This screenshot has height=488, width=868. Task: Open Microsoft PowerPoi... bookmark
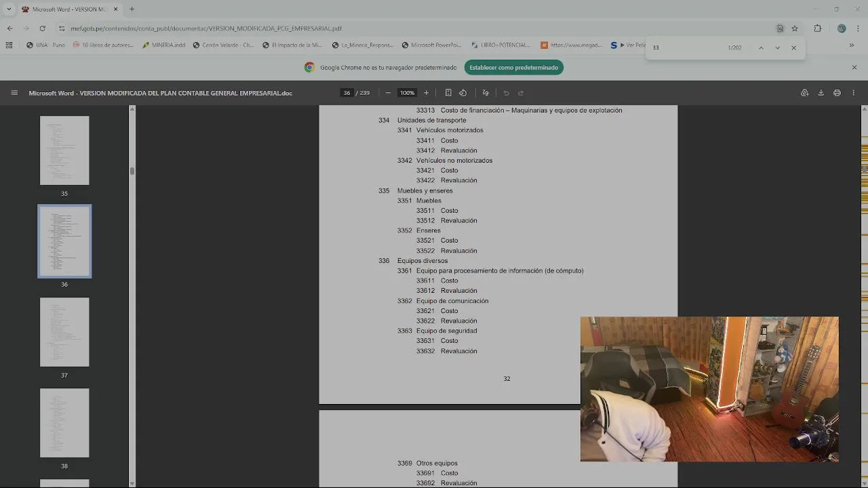click(x=432, y=45)
